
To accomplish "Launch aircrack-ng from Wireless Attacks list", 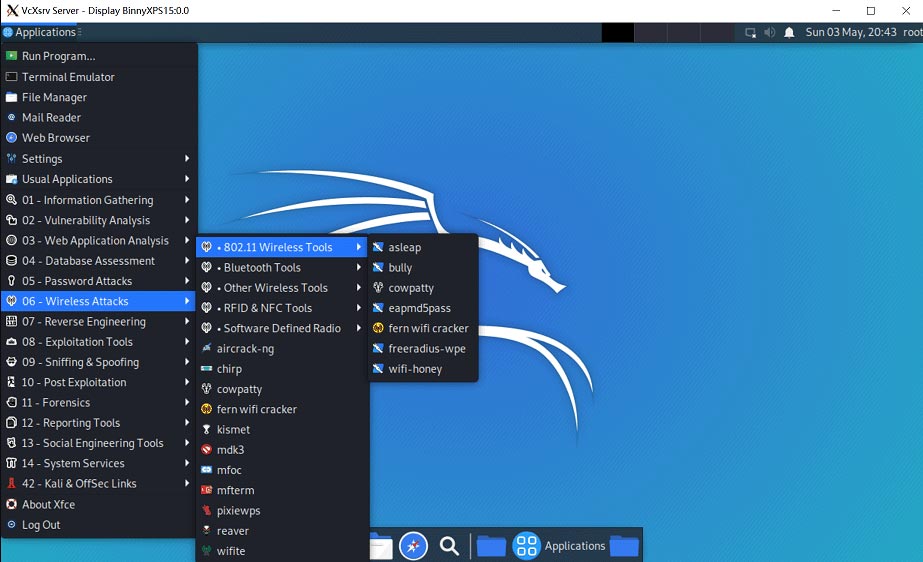I will point(282,348).
